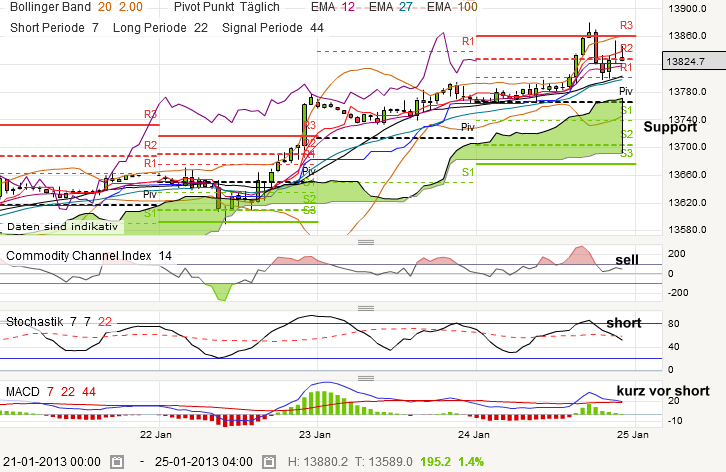Click the high value H: 13880.2

point(317,462)
